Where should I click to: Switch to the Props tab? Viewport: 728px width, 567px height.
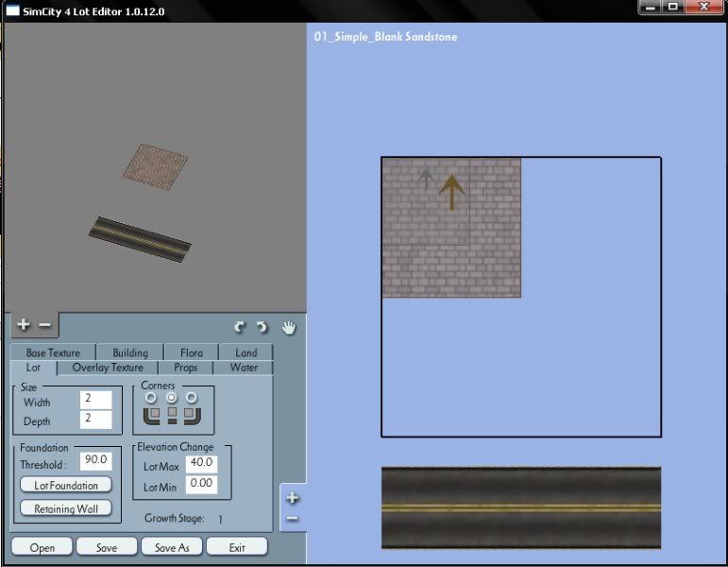click(186, 368)
